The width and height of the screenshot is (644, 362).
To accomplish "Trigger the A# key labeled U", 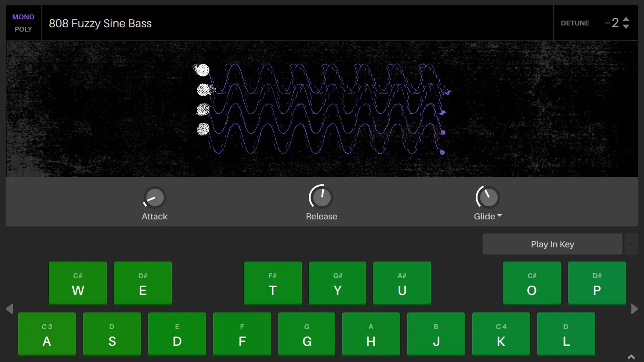I will coord(402,283).
